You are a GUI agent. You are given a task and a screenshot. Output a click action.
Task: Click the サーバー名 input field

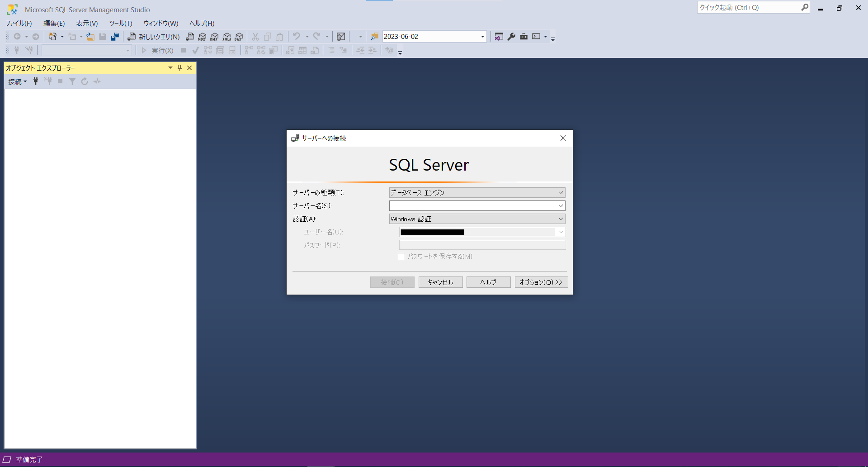[x=472, y=205]
